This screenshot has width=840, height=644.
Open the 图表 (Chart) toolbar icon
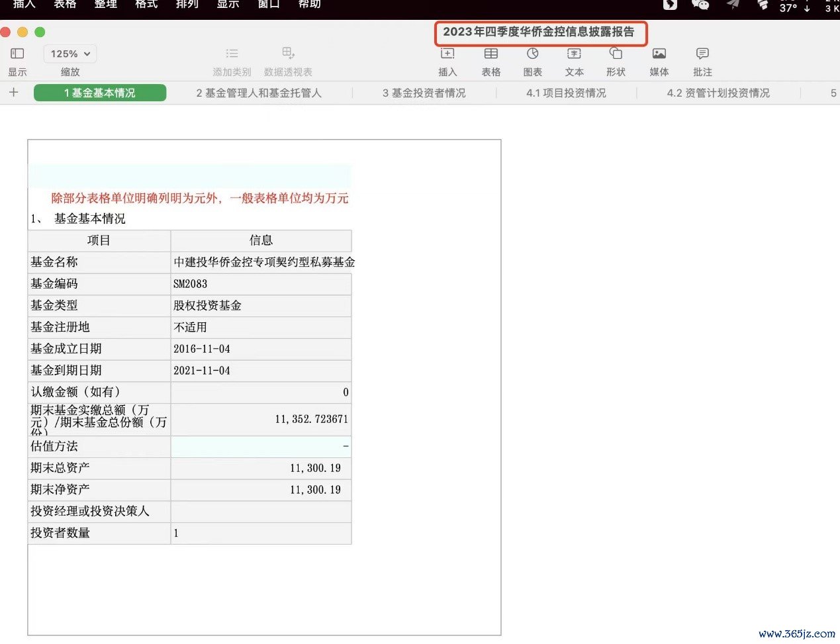pyautogui.click(x=532, y=54)
